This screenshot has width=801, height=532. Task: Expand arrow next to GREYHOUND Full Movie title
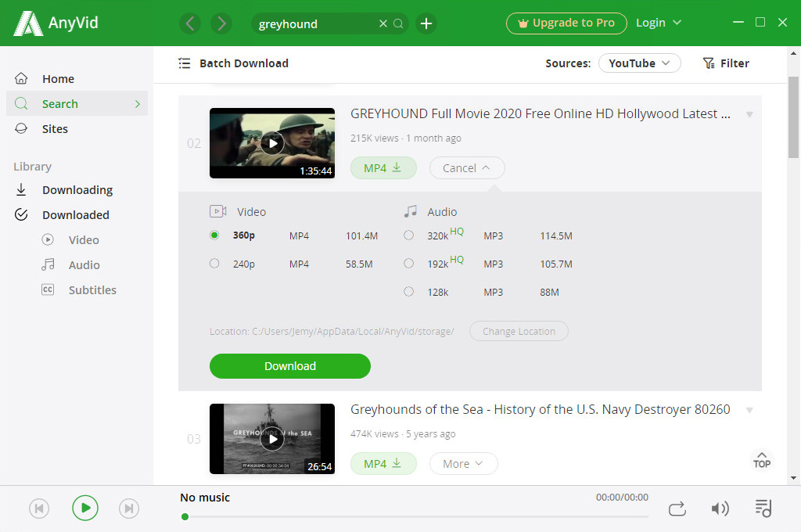[x=749, y=114]
